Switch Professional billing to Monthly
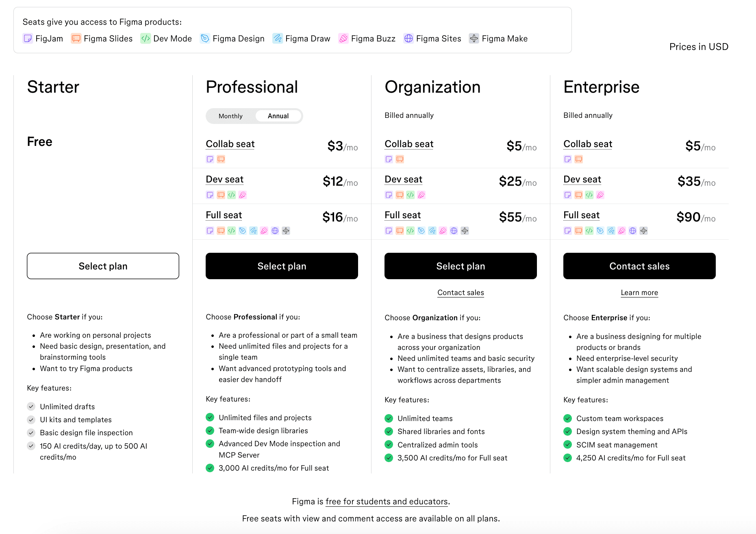756x534 pixels. [x=230, y=116]
